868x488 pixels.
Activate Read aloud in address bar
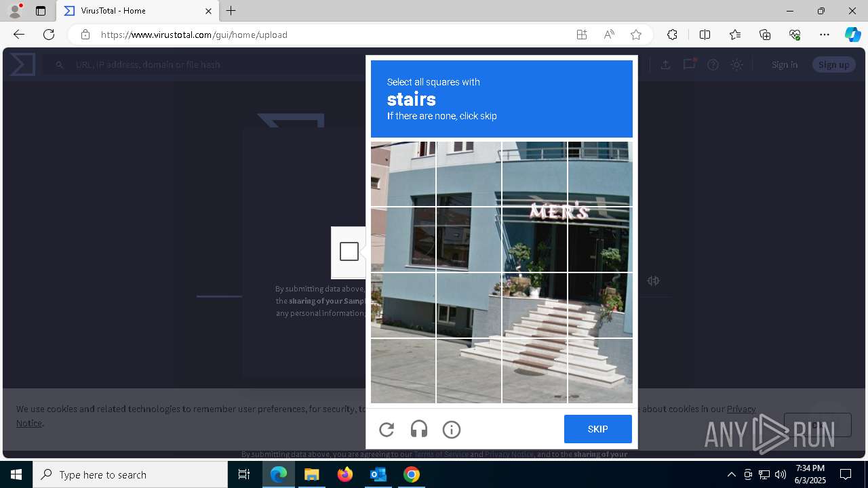click(609, 35)
